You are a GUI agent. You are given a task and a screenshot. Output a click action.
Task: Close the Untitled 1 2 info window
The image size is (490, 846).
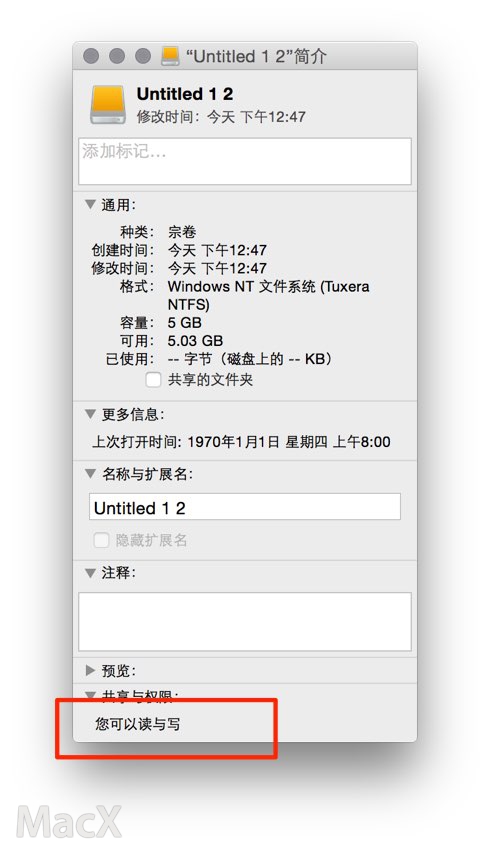coord(91,56)
